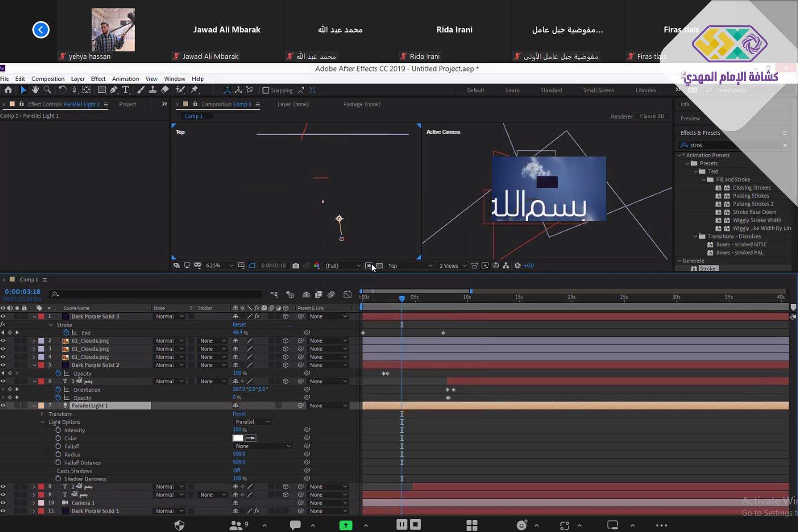
Task: Click Reset for the Stroke effect
Action: tap(239, 325)
